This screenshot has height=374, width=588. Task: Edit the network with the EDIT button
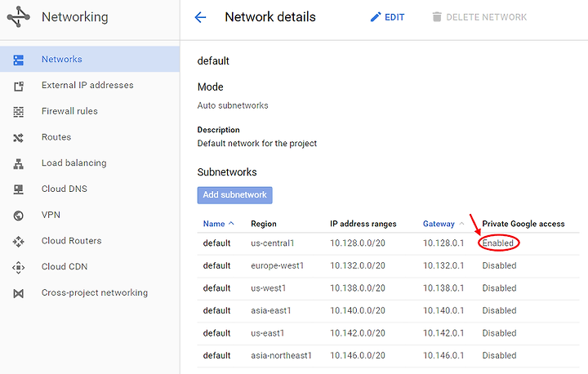point(387,17)
